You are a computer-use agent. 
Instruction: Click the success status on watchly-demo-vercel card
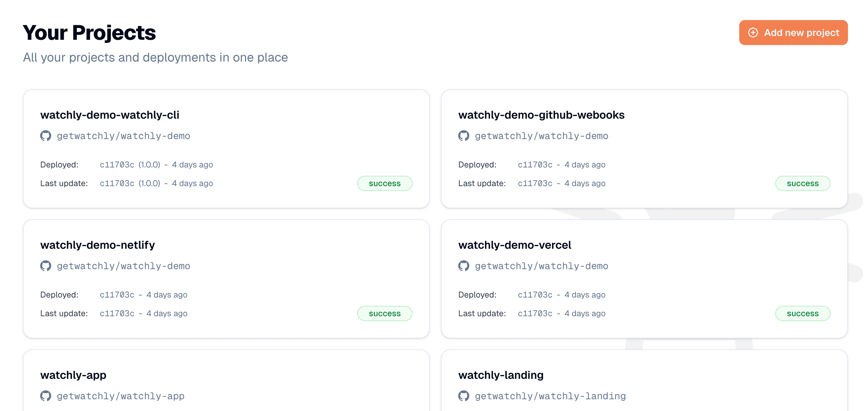click(803, 313)
